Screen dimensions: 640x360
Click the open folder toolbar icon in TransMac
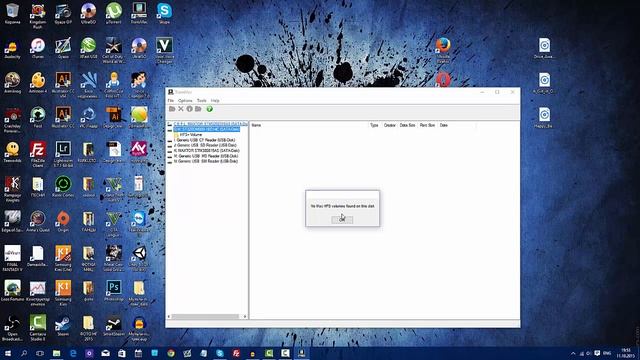pyautogui.click(x=172, y=109)
